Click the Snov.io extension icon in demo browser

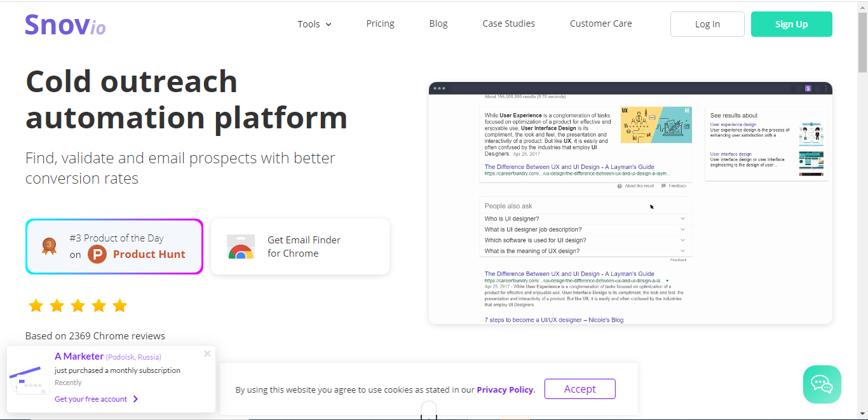point(808,88)
